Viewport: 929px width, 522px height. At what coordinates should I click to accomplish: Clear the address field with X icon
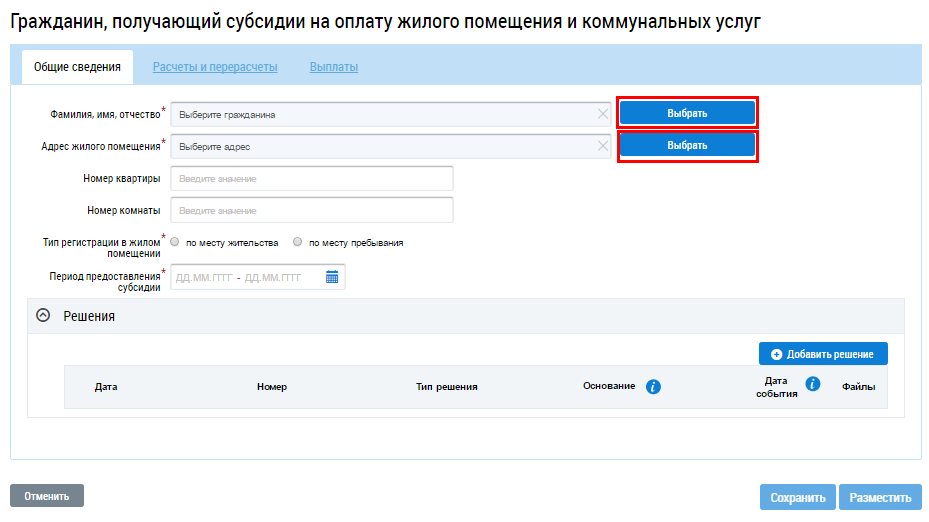tap(602, 146)
